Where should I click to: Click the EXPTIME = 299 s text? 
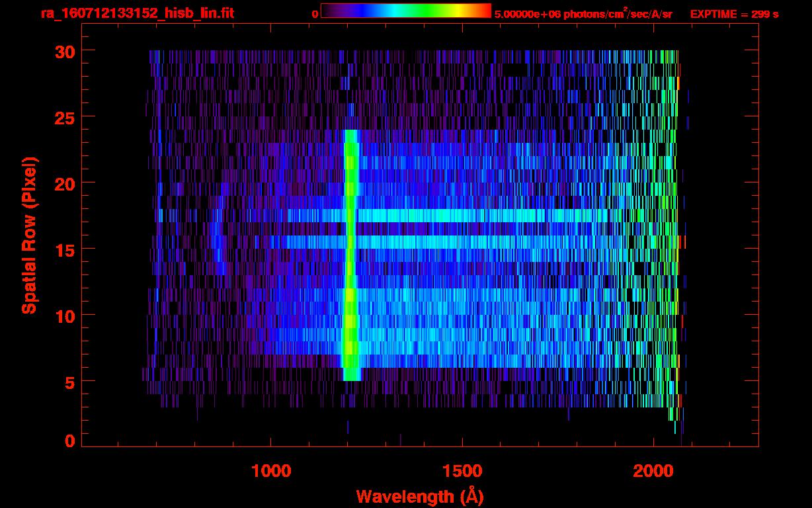coord(734,14)
